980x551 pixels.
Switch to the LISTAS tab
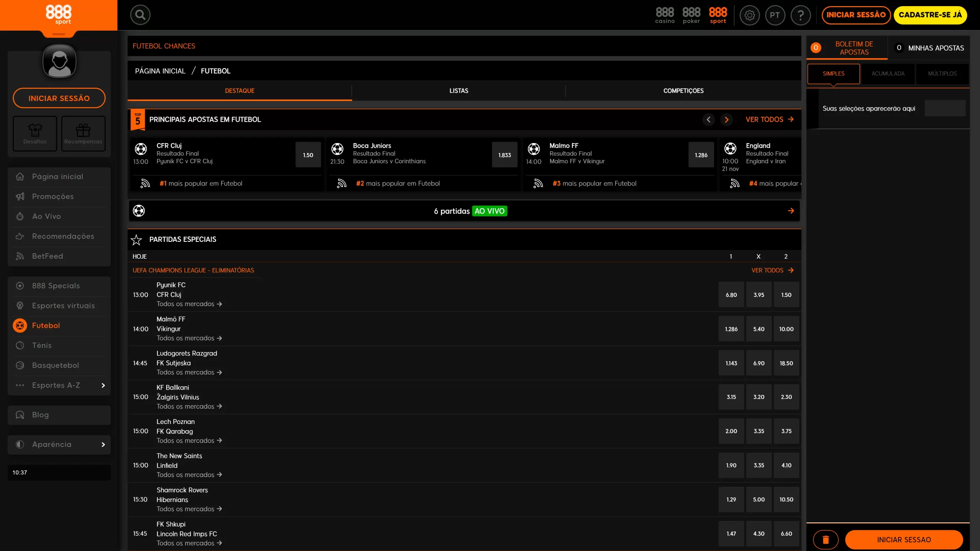click(459, 91)
